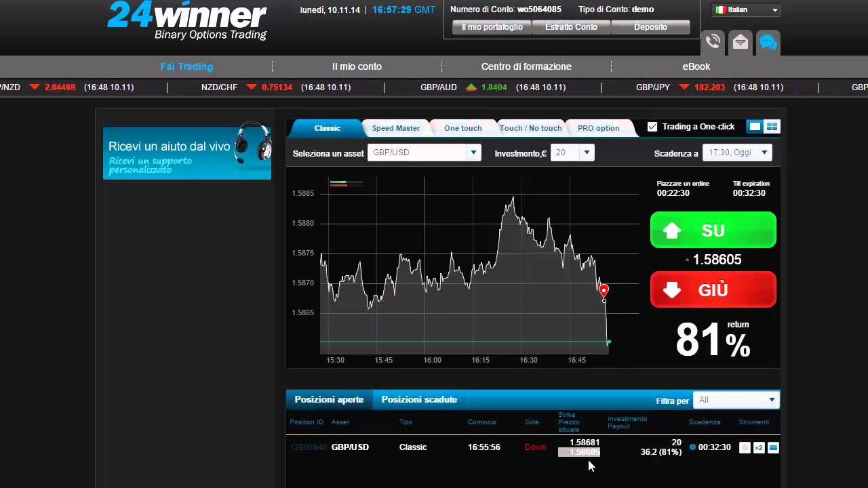Viewport: 868px width, 488px height.
Task: Click the headset live help banner
Action: [187, 153]
